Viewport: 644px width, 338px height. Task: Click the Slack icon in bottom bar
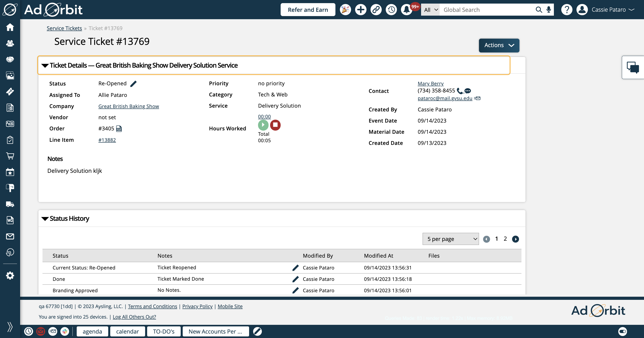[x=65, y=331]
